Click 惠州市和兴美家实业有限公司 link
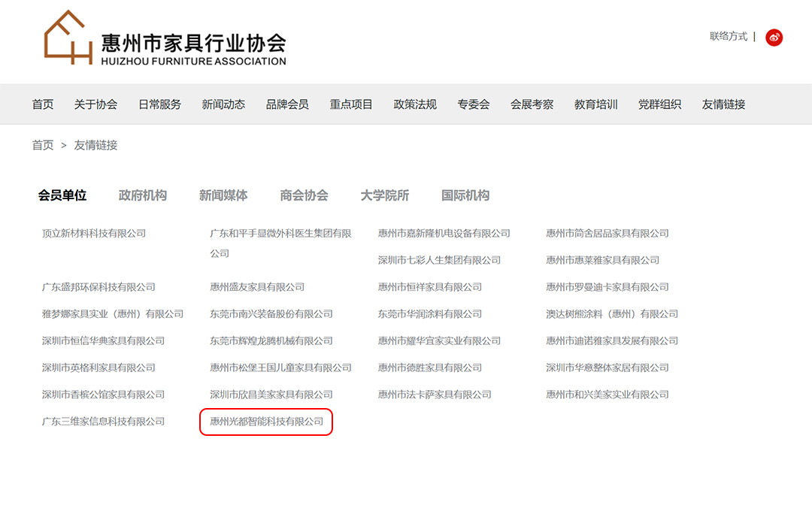Screen dimensions: 812x508 607,395
